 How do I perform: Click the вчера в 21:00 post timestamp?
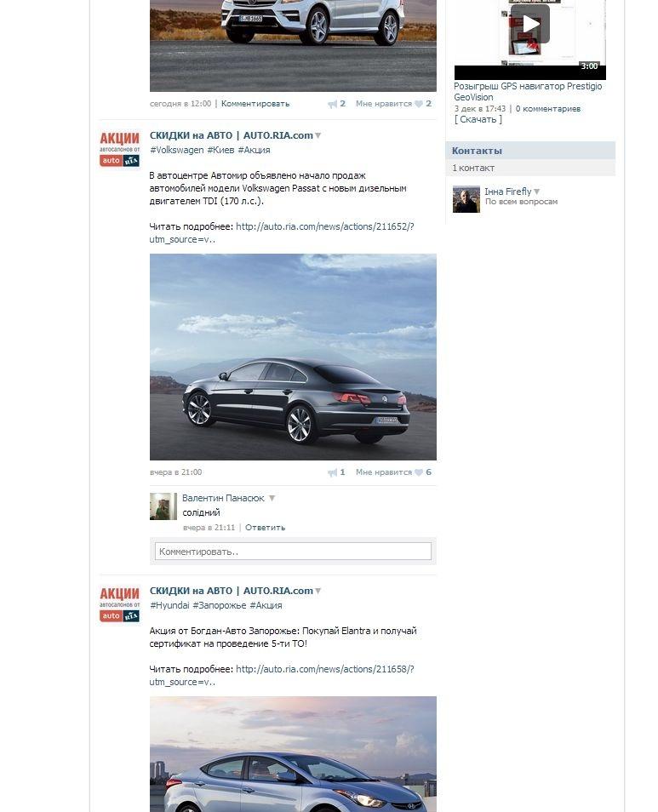point(175,472)
